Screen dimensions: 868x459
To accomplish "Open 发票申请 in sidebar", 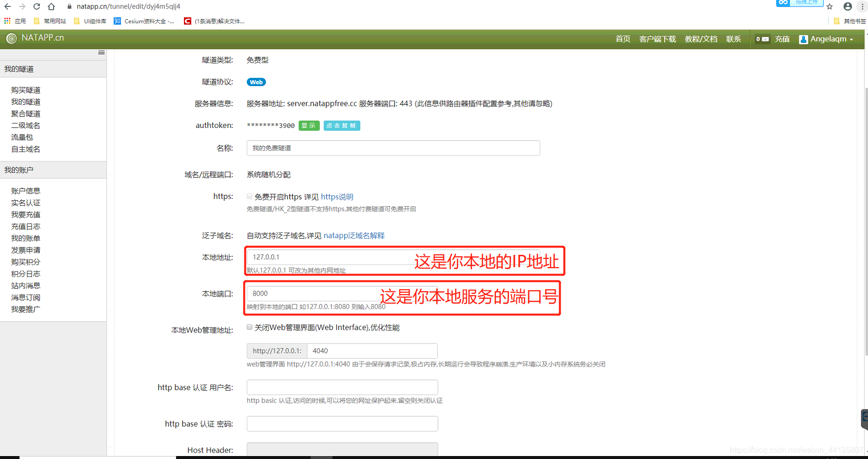I will coord(26,250).
